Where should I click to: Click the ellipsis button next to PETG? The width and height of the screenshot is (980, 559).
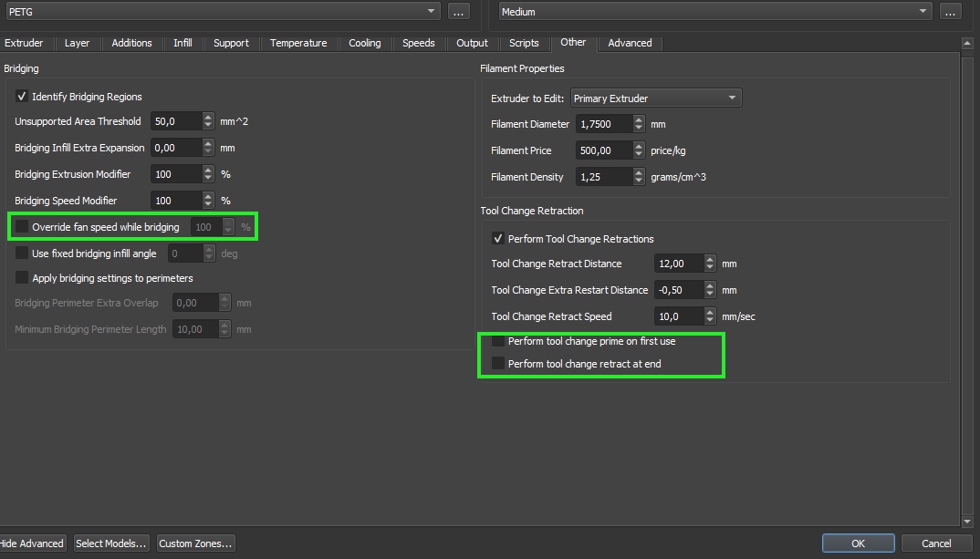coord(458,12)
